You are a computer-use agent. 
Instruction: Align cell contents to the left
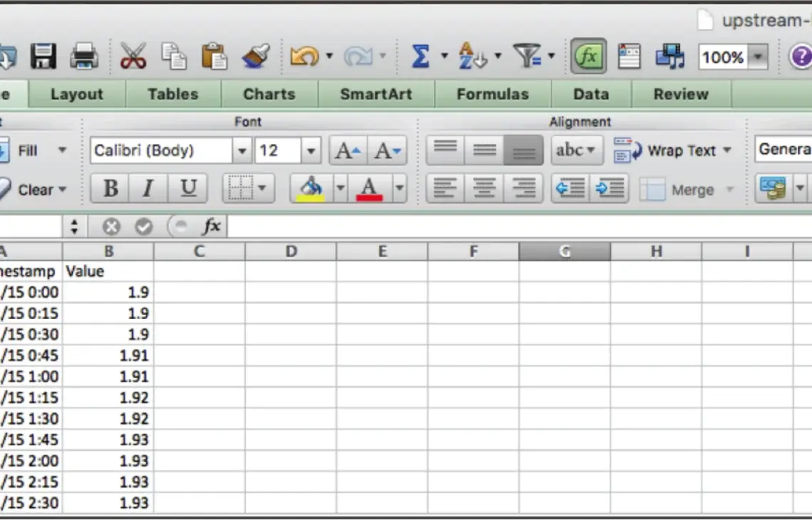(x=445, y=189)
